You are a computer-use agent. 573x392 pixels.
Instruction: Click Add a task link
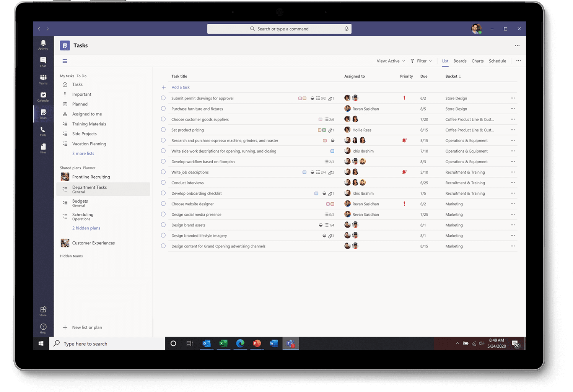tap(181, 88)
